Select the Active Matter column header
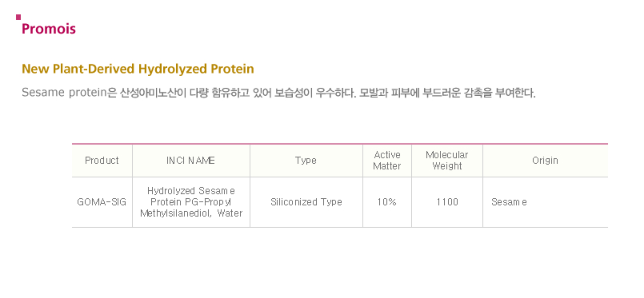Image resolution: width=644 pixels, height=298 pixels. (387, 160)
